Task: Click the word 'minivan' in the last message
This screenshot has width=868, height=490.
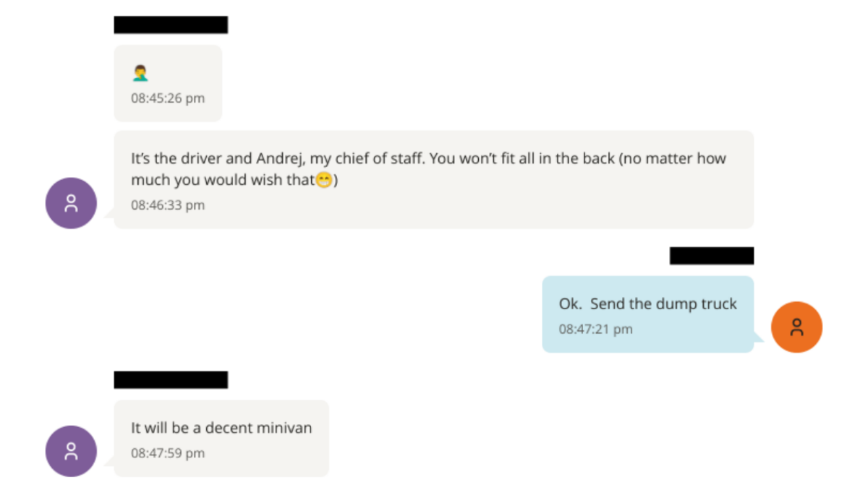Action: click(282, 428)
